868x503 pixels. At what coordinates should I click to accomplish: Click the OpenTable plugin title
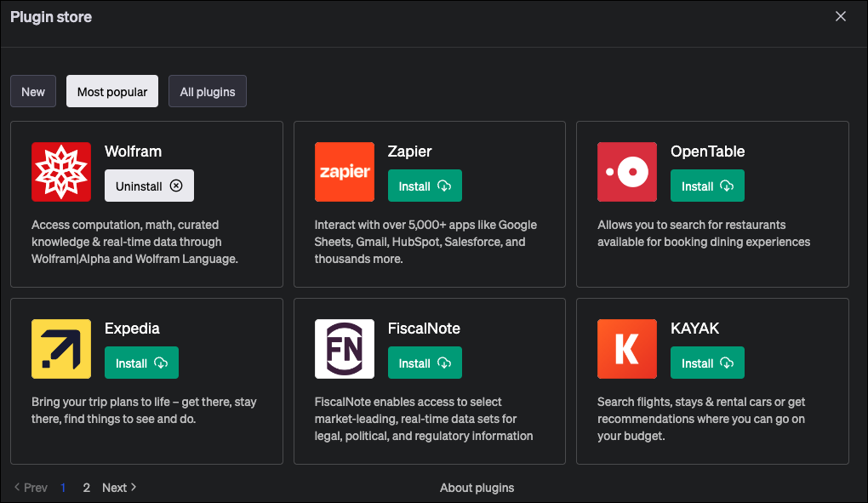pos(707,151)
